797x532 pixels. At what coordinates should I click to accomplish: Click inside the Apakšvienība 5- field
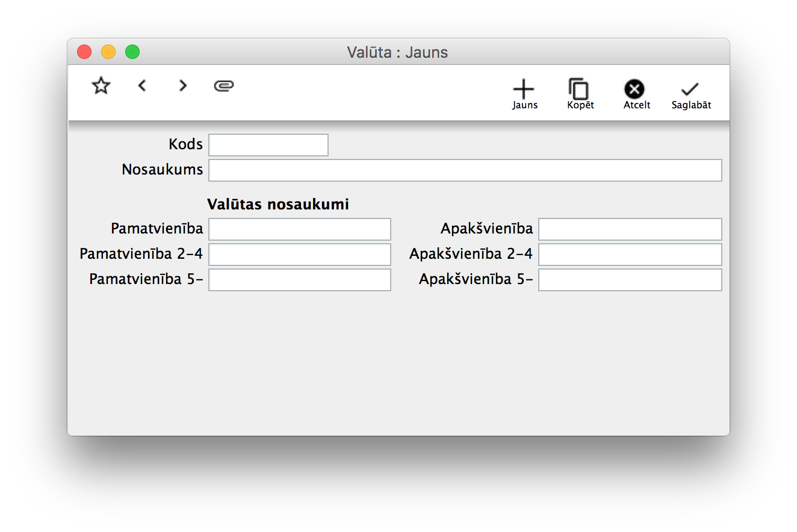[630, 280]
